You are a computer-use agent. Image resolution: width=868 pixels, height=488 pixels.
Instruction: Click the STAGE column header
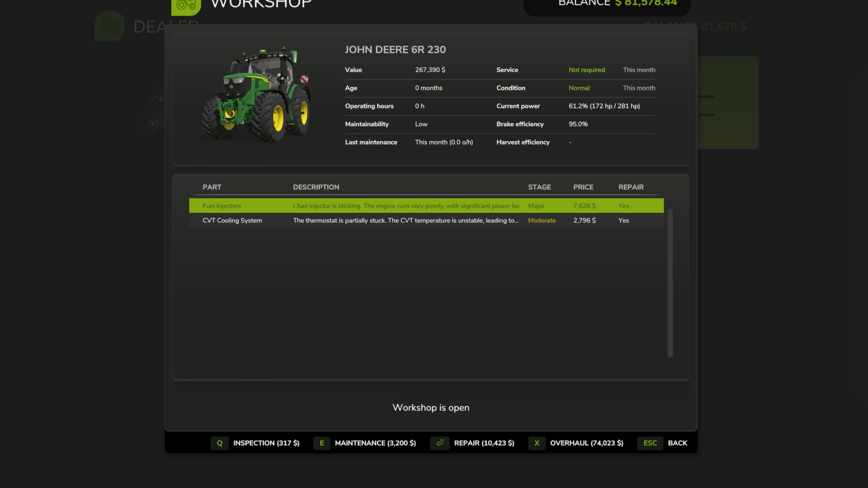point(539,187)
